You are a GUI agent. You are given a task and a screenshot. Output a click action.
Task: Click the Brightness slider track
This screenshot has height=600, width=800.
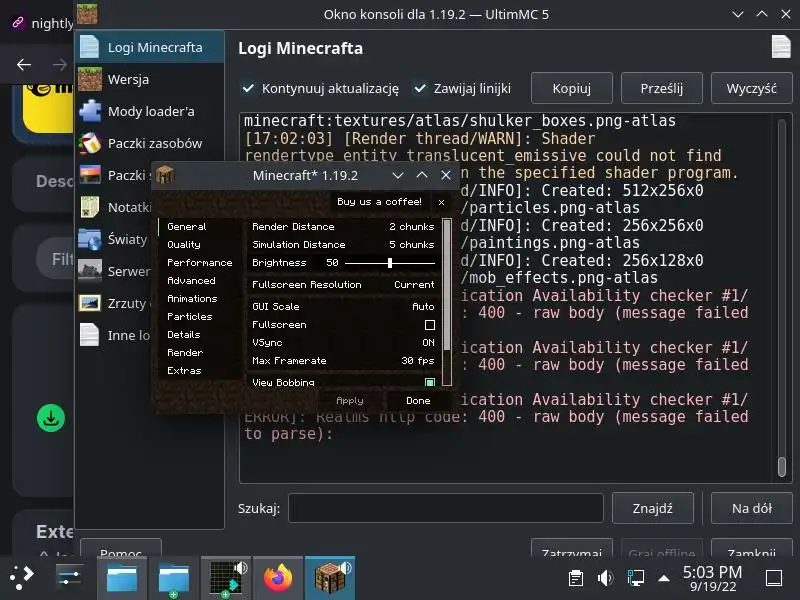tap(390, 263)
